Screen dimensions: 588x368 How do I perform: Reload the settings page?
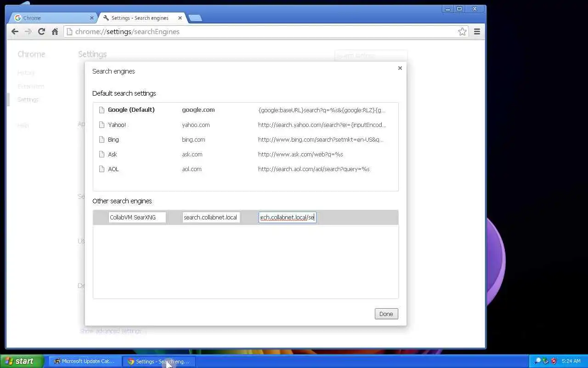point(41,32)
